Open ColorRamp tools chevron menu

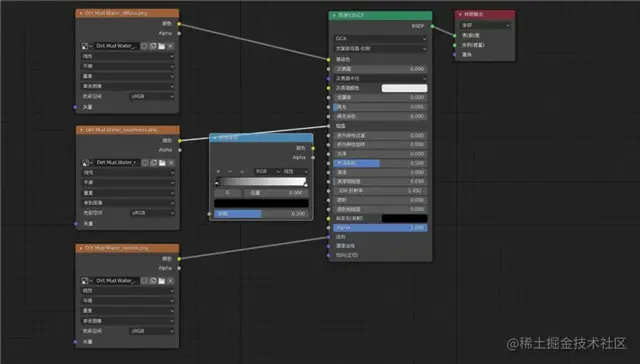click(x=242, y=171)
